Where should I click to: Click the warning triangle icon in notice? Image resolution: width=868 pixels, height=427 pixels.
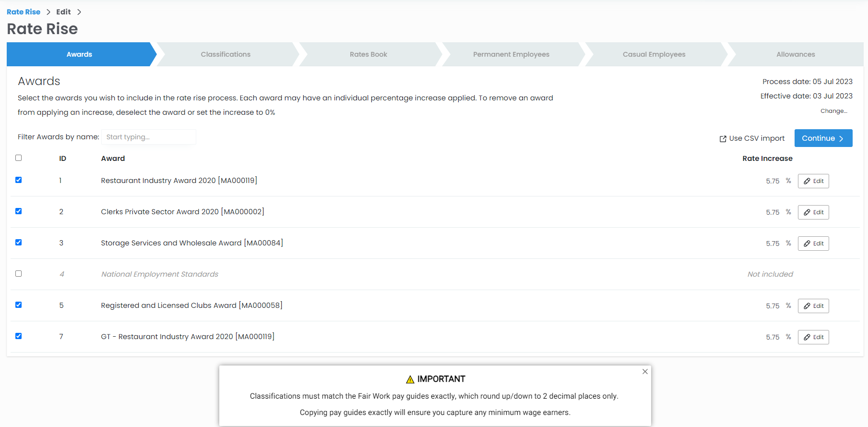click(x=410, y=379)
